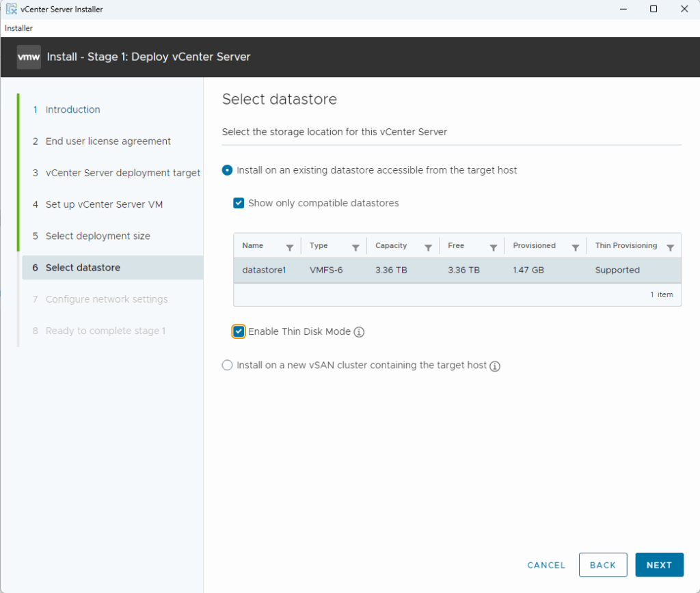This screenshot has height=593, width=700.
Task: Click the vCenter Server Installer title bar icon
Action: [x=11, y=9]
